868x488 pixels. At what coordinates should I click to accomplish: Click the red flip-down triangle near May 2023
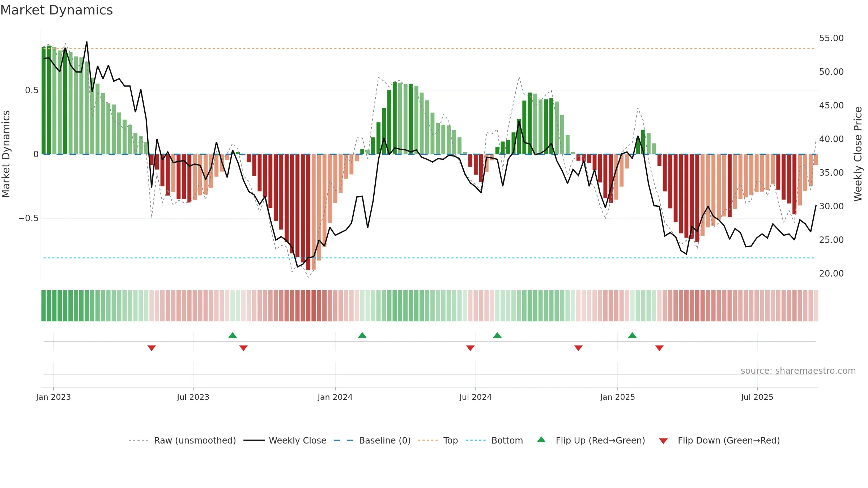pos(152,348)
